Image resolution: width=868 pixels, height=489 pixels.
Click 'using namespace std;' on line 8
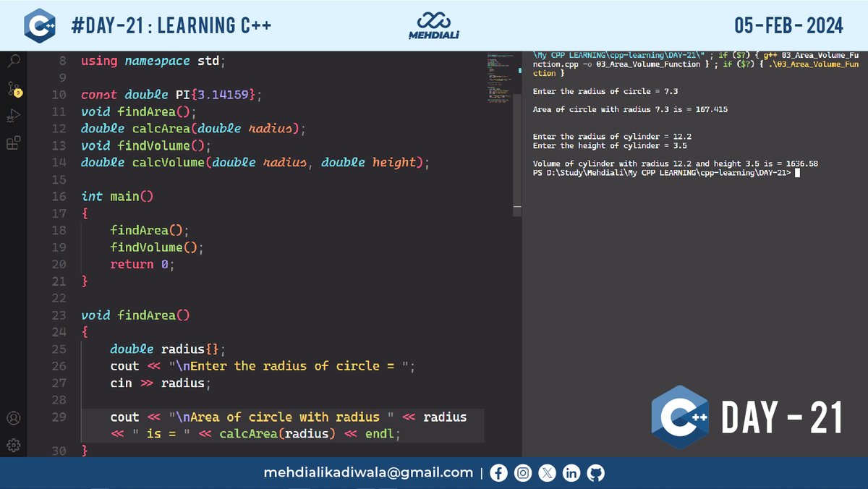coord(153,61)
